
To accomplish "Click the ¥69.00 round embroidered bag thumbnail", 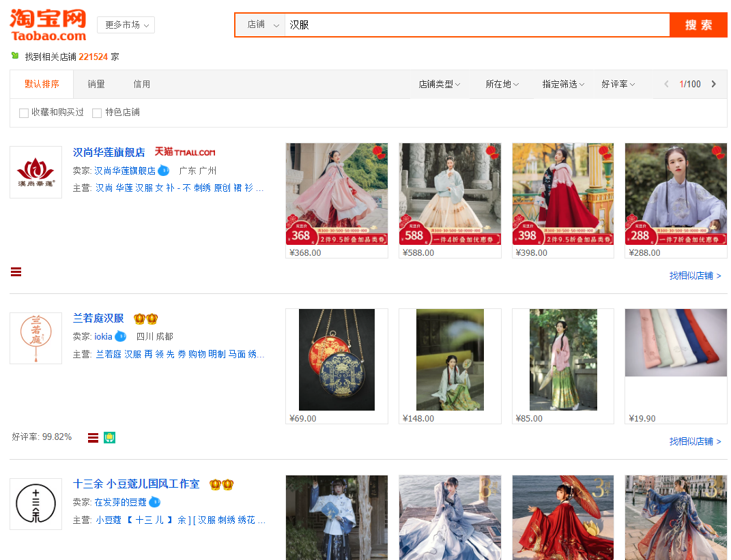I will pos(336,359).
